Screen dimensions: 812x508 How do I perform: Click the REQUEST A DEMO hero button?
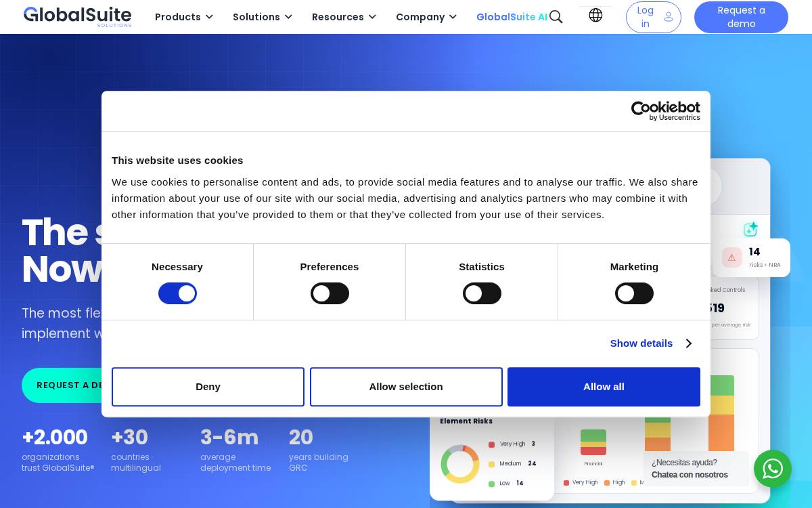pos(62,385)
